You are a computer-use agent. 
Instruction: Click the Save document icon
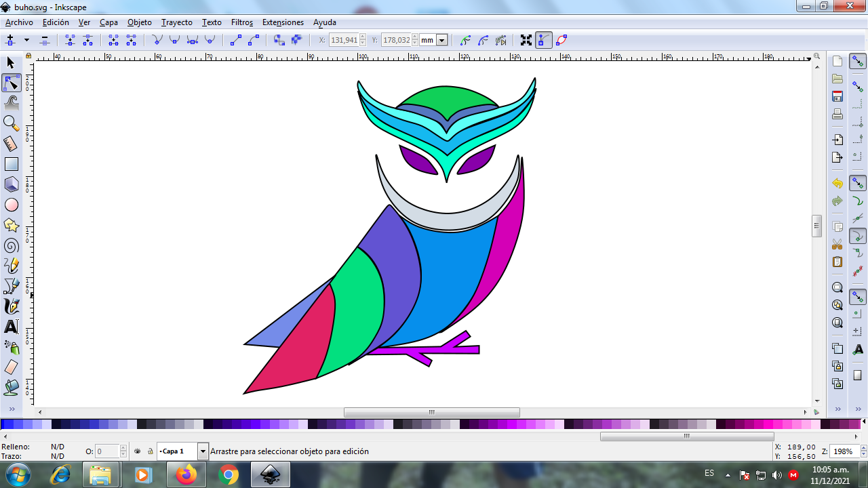837,96
